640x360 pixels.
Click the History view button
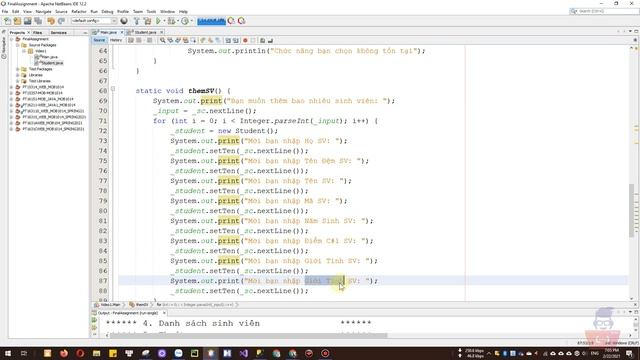(x=116, y=40)
